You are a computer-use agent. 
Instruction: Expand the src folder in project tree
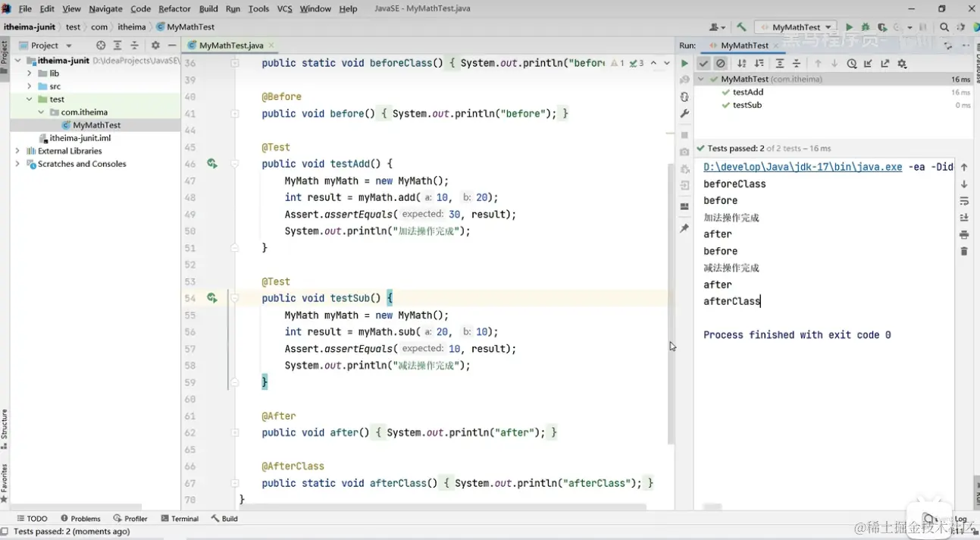click(x=30, y=86)
